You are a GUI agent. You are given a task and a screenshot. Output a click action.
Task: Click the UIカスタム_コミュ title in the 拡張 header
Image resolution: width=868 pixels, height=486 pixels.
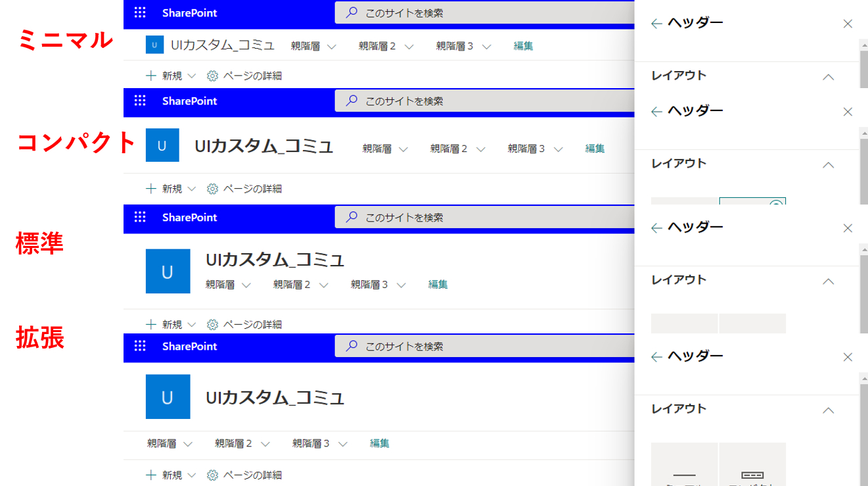(x=275, y=397)
